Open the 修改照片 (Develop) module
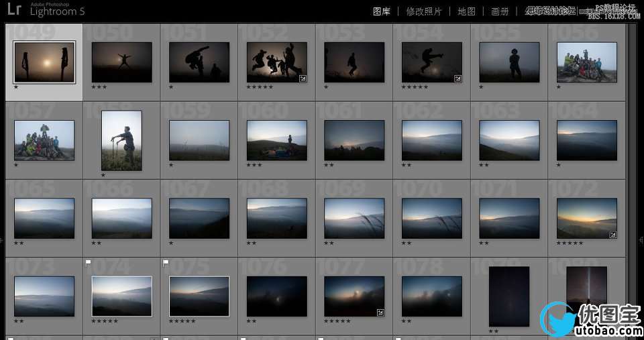The height and width of the screenshot is (340, 644). tap(424, 11)
